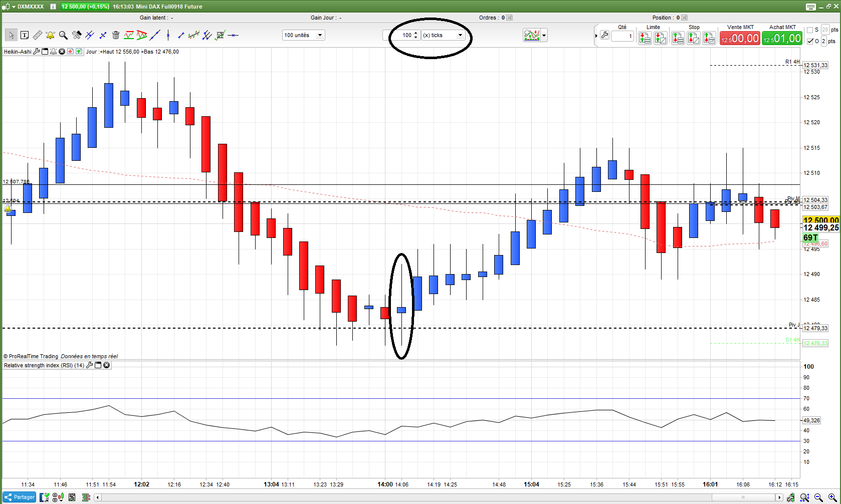The image size is (841, 504).
Task: Click the 49,326 RSI value label
Action: 811,420
